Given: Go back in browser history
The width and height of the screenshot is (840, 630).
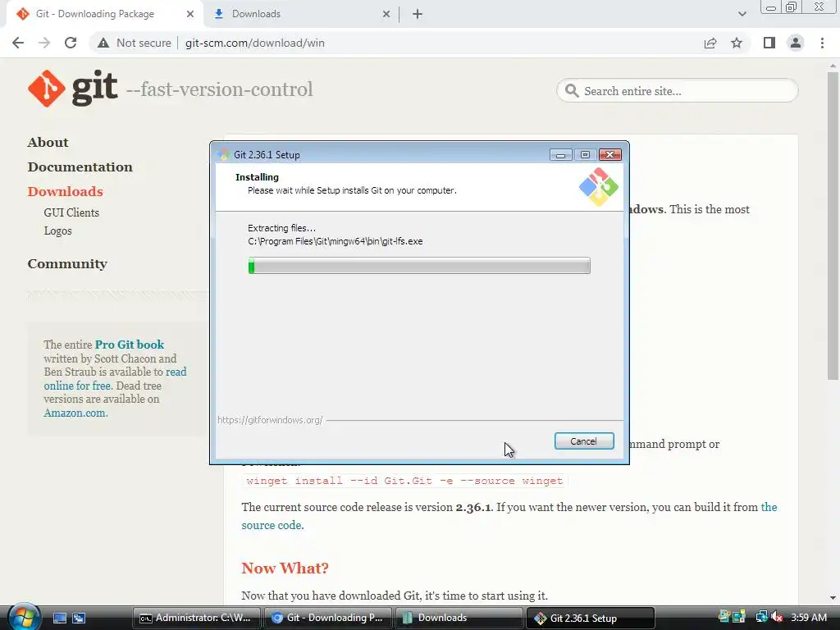Looking at the screenshot, I should pos(18,43).
